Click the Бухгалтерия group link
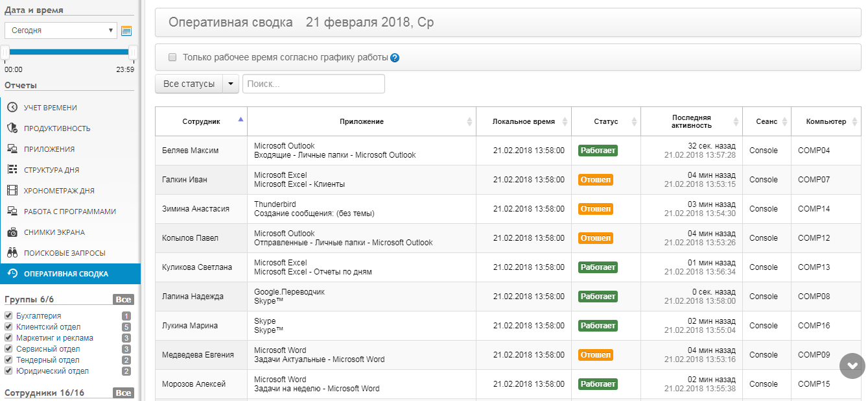The height and width of the screenshot is (401, 868). pos(39,316)
